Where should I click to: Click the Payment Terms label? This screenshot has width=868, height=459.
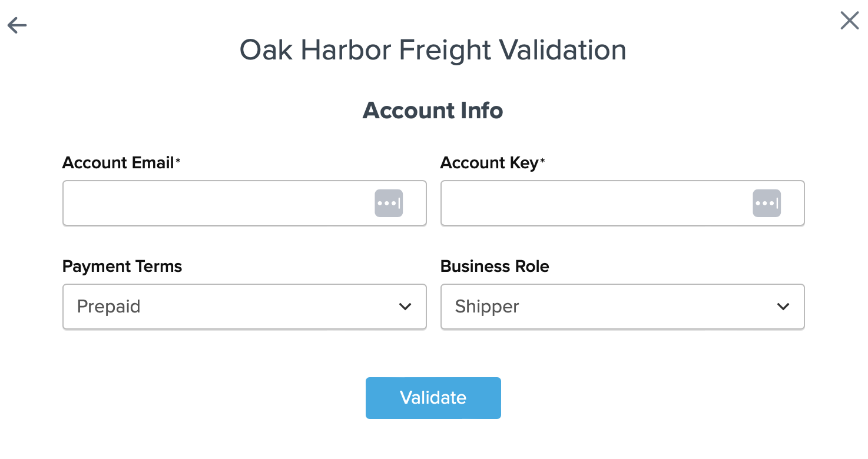point(122,267)
